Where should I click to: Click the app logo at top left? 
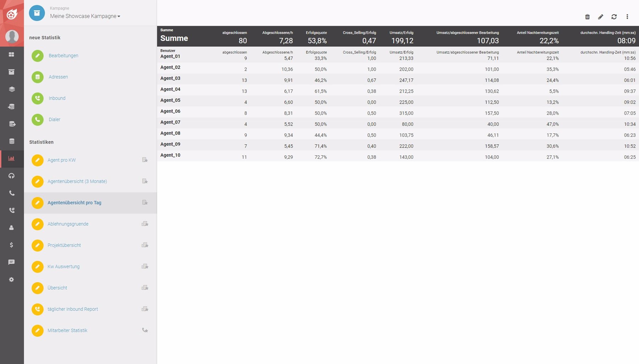pyautogui.click(x=12, y=14)
